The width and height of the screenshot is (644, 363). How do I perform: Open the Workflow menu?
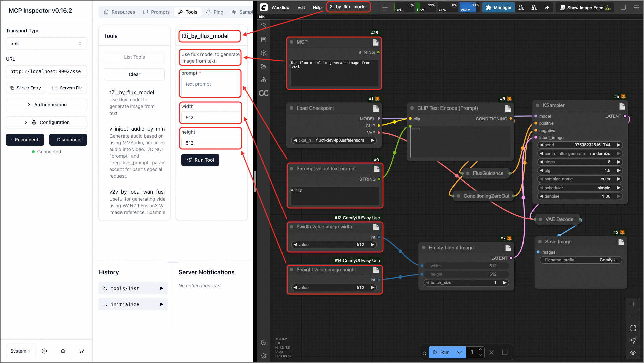280,7
